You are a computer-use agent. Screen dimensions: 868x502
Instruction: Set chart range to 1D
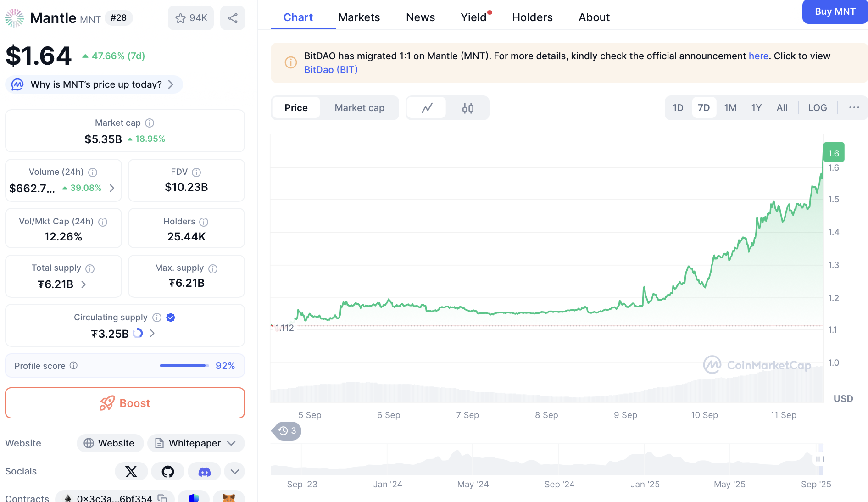pos(678,108)
